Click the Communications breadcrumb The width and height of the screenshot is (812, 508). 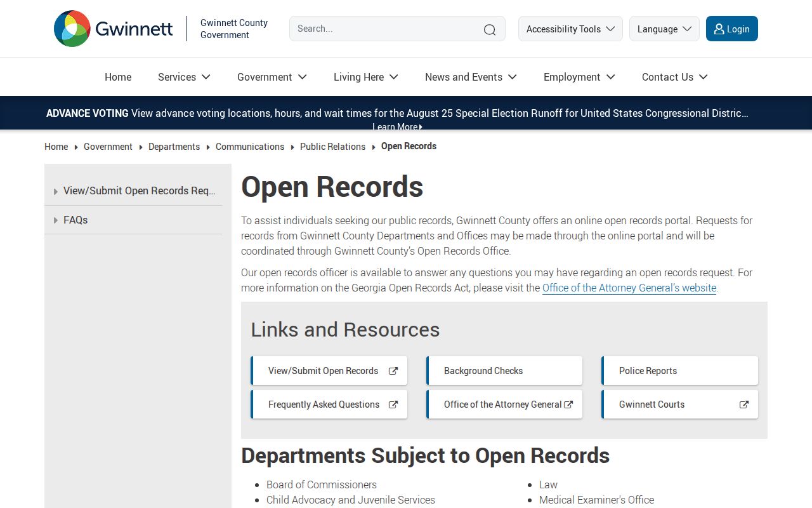(x=250, y=147)
